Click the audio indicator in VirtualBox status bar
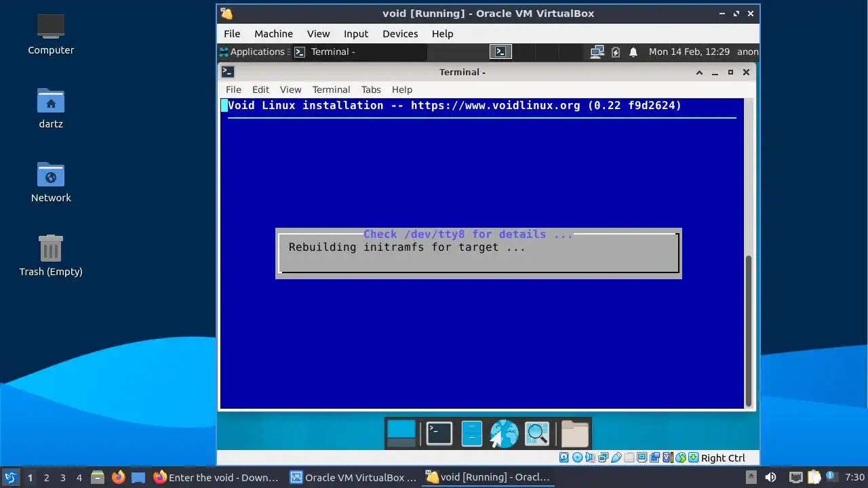The height and width of the screenshot is (488, 868). point(590,457)
